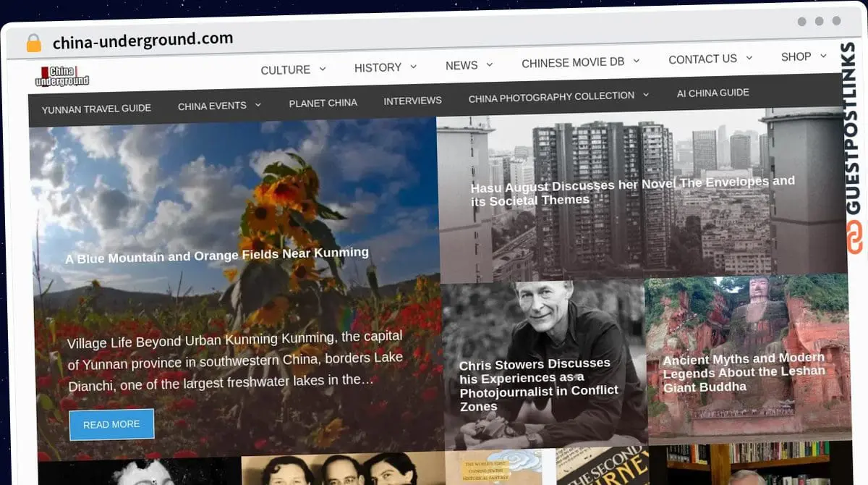Click the padlock icon in address bar
The width and height of the screenshot is (868, 485).
click(x=34, y=43)
